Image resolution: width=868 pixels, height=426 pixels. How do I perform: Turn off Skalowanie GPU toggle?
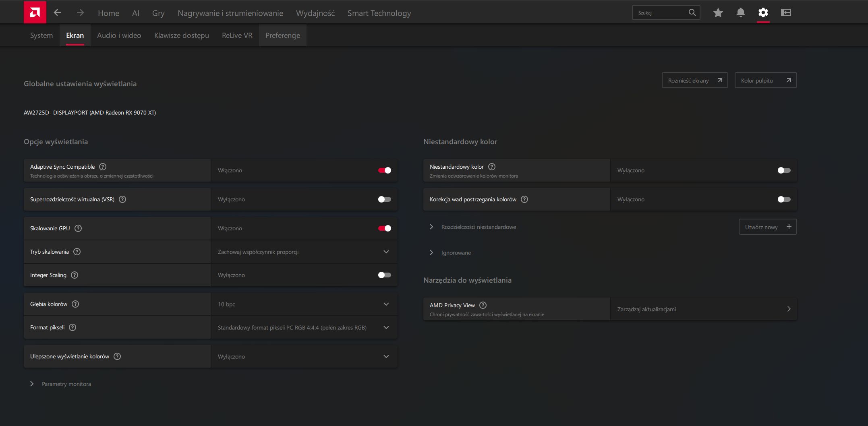point(384,228)
